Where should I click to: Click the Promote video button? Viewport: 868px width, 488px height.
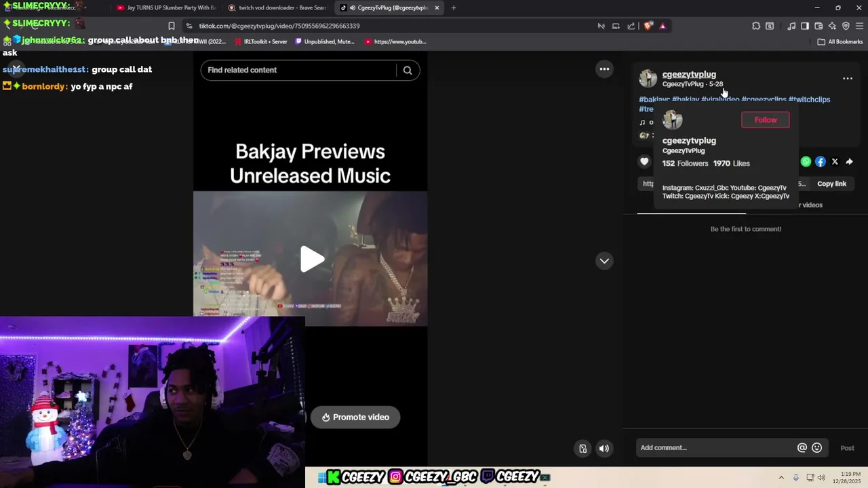click(355, 418)
